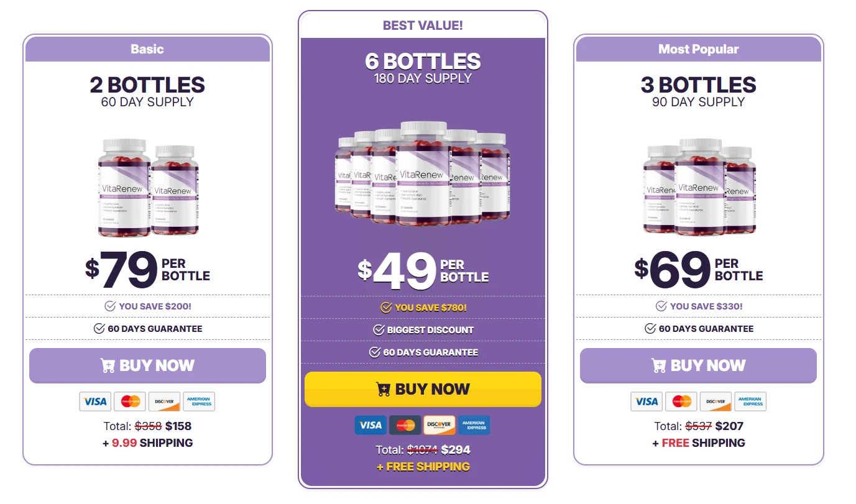The width and height of the screenshot is (856, 504).
Task: Select the Most Popular plan header
Action: (698, 49)
